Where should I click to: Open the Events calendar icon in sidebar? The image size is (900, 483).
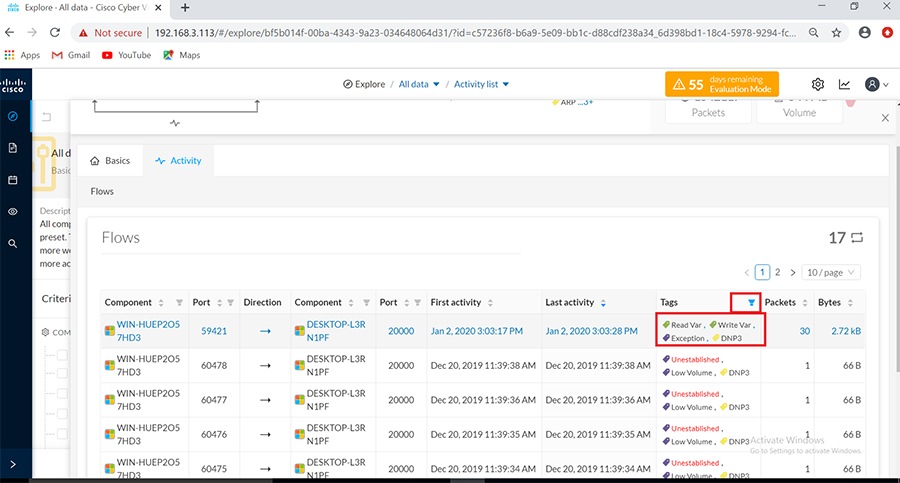click(x=13, y=180)
